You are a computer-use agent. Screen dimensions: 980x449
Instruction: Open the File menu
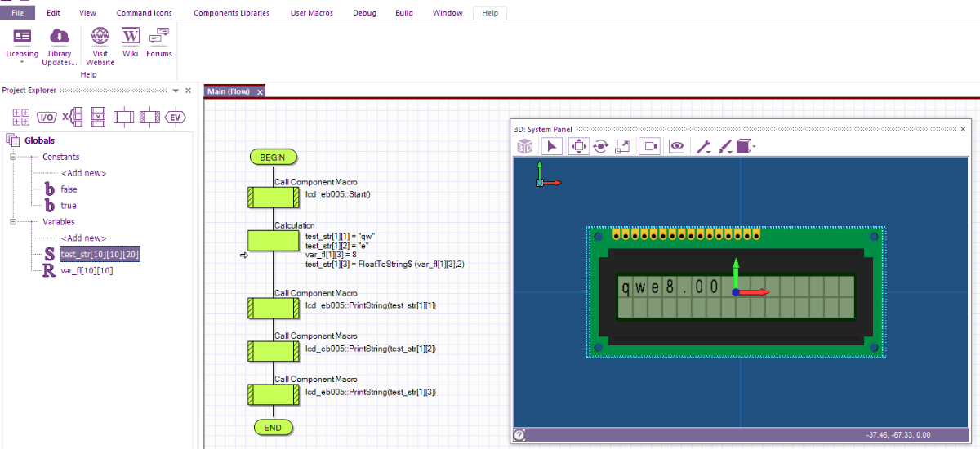tap(17, 13)
